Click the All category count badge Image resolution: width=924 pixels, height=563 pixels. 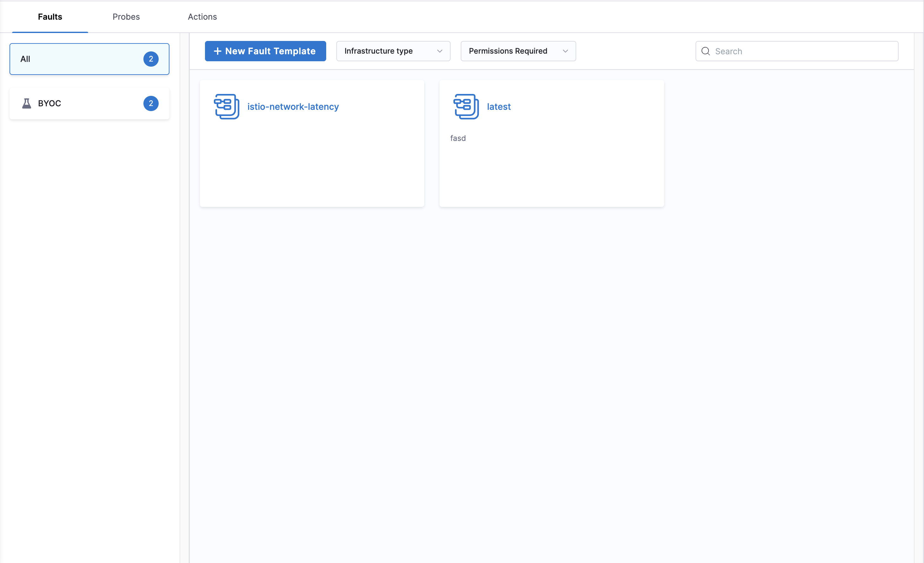click(x=151, y=59)
